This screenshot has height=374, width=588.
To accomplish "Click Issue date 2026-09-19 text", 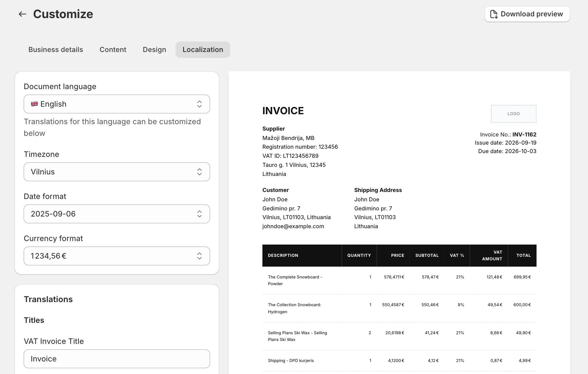I will click(506, 143).
